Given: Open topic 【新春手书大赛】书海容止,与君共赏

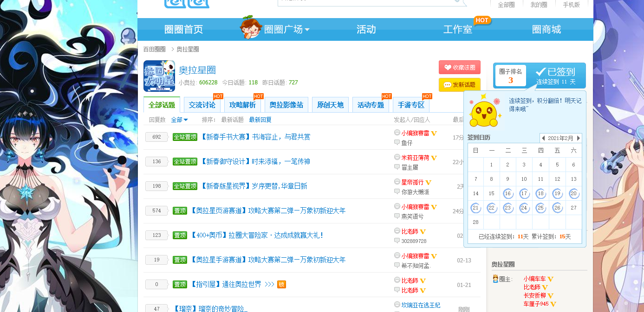Looking at the screenshot, I should click(255, 137).
